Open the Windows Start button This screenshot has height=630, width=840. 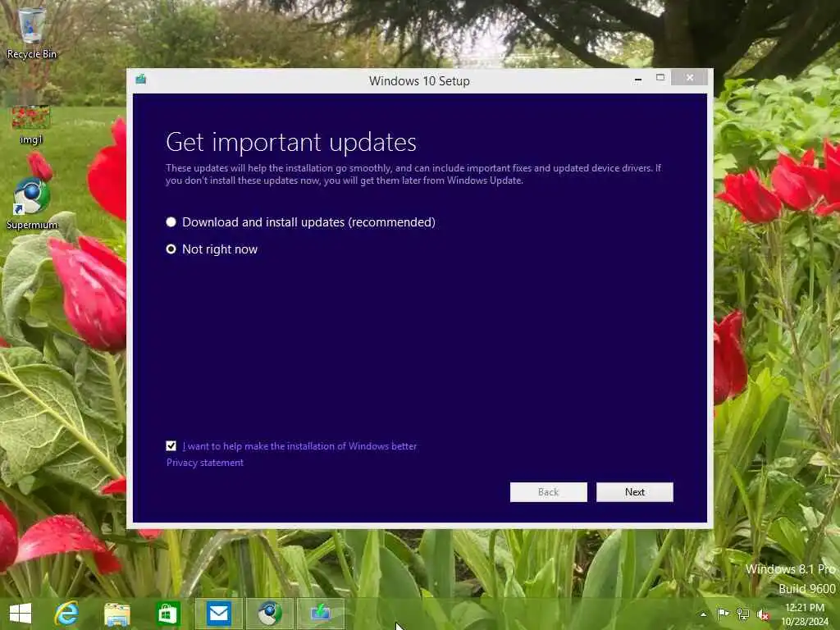tap(21, 614)
